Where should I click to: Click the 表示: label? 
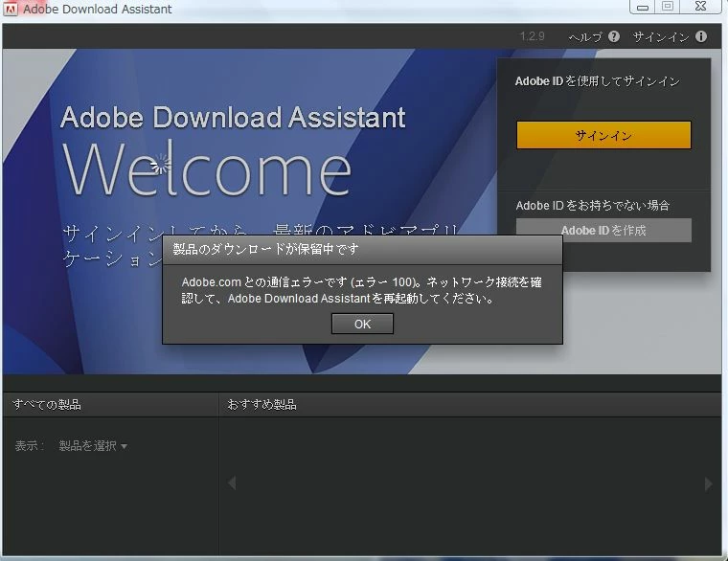pos(30,446)
